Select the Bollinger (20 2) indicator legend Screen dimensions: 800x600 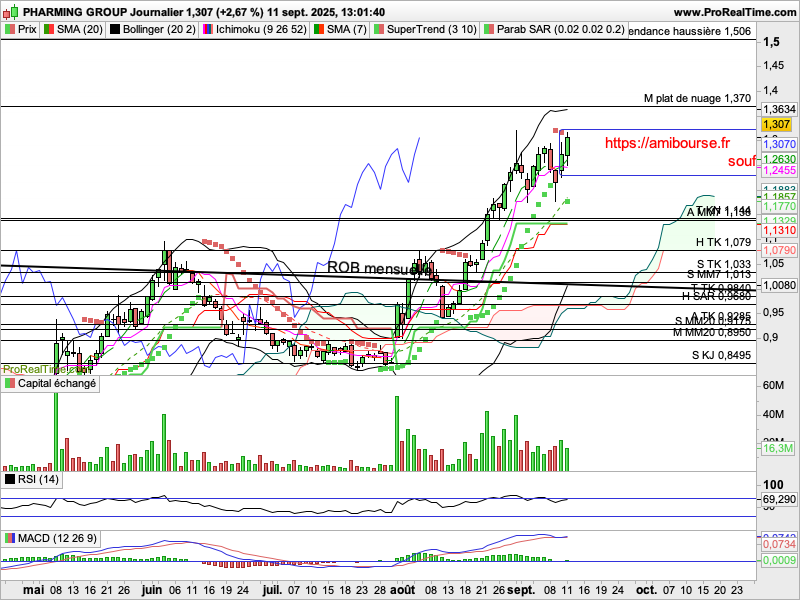point(152,30)
